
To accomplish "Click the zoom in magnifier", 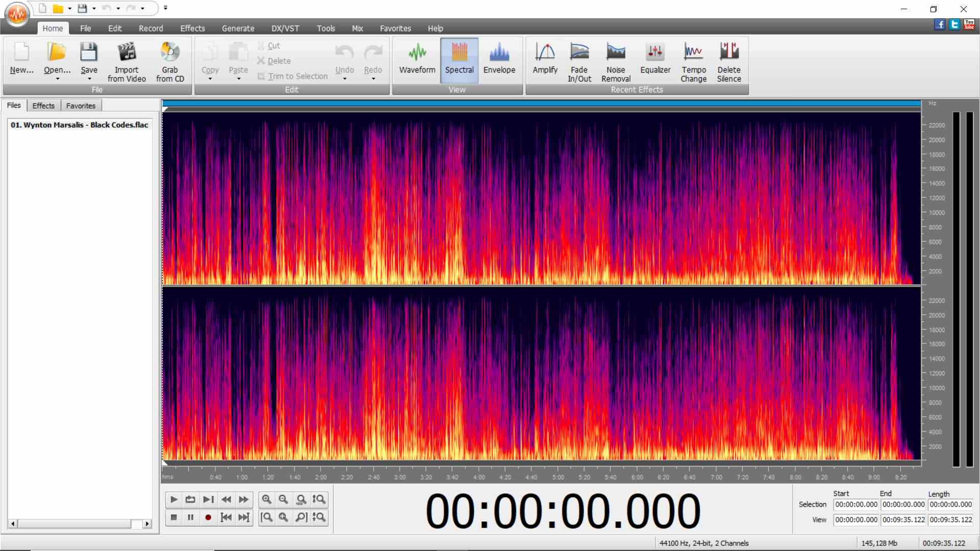I will [266, 499].
